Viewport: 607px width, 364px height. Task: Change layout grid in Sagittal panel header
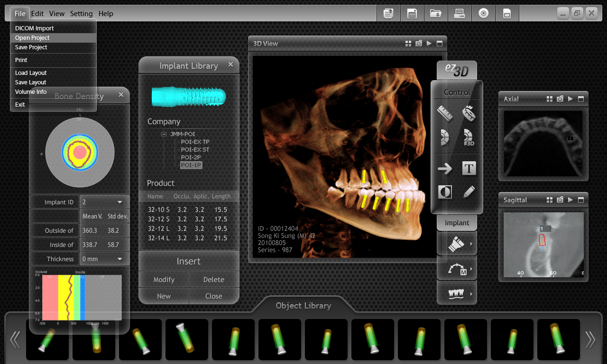550,200
